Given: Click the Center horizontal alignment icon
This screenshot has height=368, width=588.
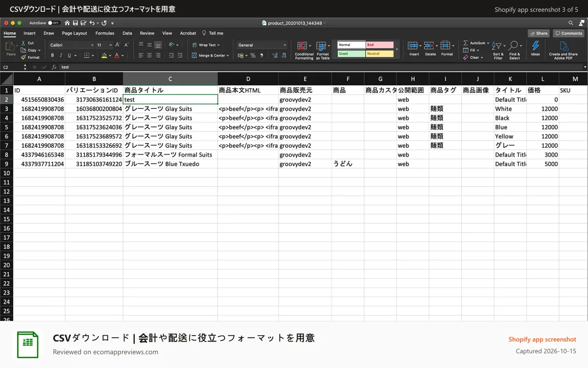Looking at the screenshot, I should click(x=149, y=55).
